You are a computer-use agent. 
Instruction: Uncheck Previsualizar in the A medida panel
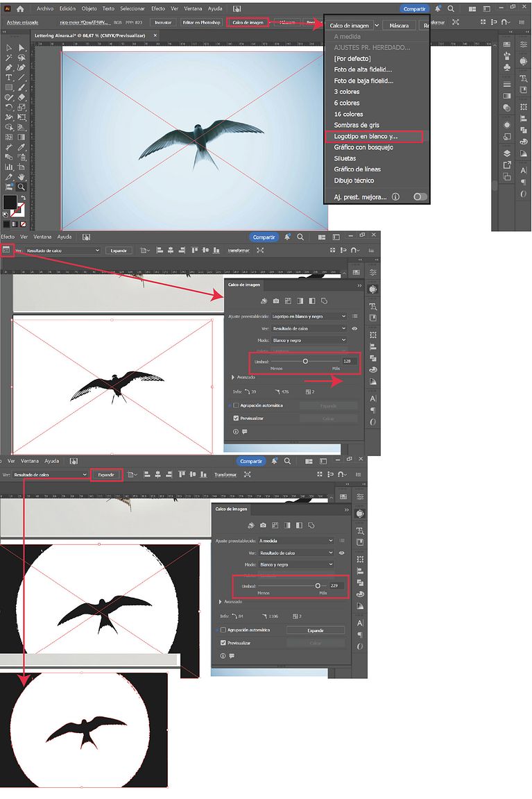[223, 643]
